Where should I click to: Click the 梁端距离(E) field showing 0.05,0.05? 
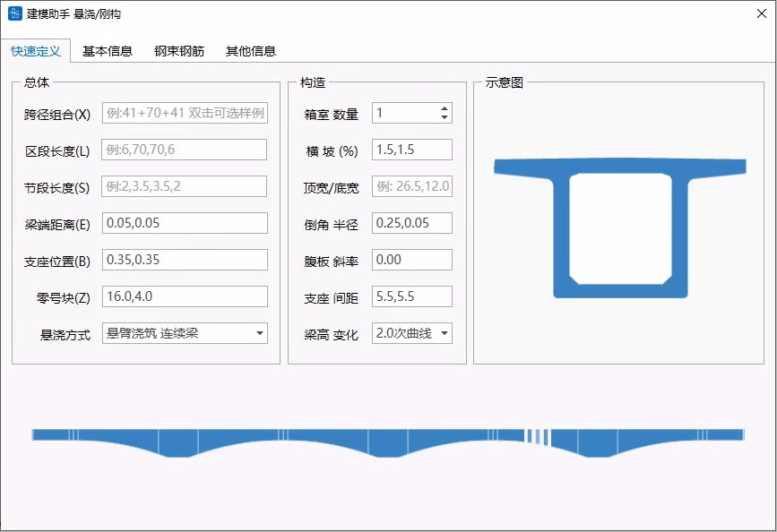(x=185, y=223)
